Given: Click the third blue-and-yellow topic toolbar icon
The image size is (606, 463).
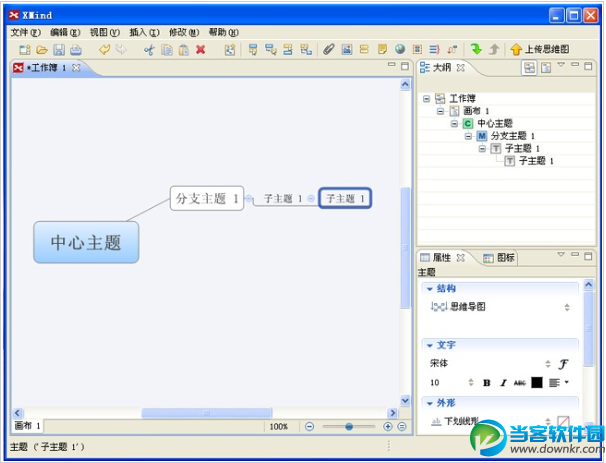Looking at the screenshot, I should pos(288,49).
